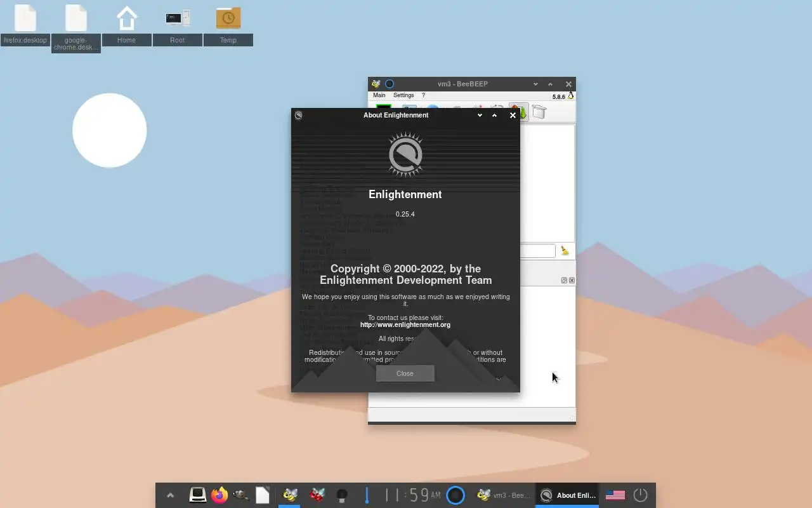Click the Enlightenment logo in About dialog
Viewport: 812px width, 508px height.
(x=405, y=154)
